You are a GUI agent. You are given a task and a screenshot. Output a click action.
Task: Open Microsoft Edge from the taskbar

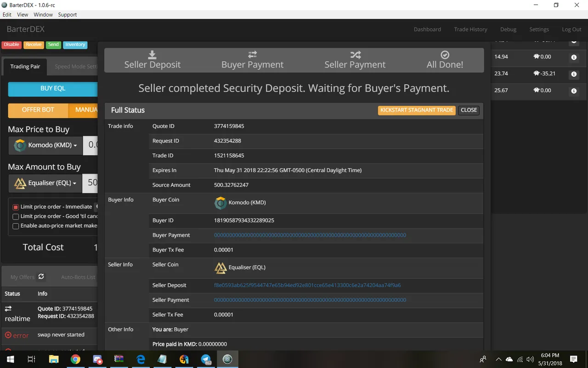point(141,359)
